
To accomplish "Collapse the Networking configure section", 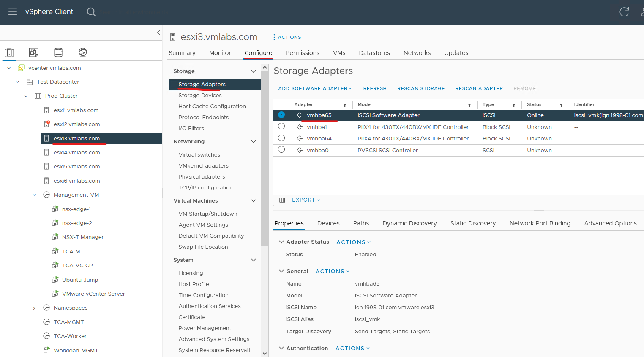I will 254,142.
